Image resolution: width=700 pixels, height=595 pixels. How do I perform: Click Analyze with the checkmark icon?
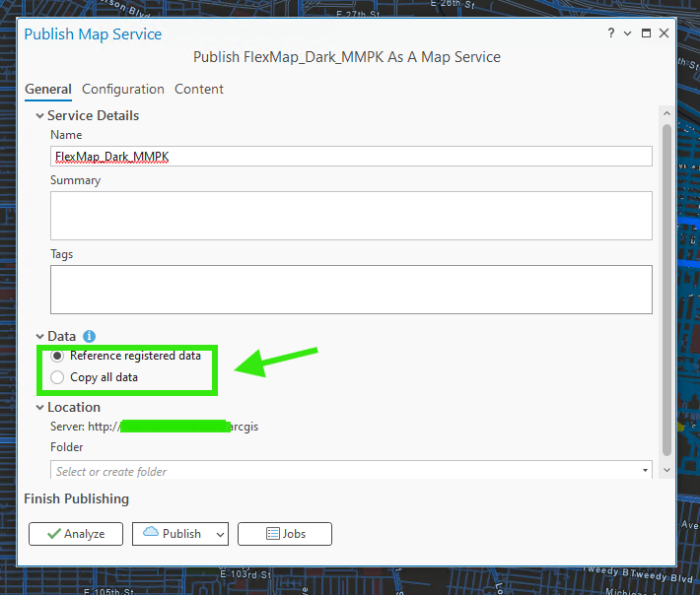coord(76,534)
